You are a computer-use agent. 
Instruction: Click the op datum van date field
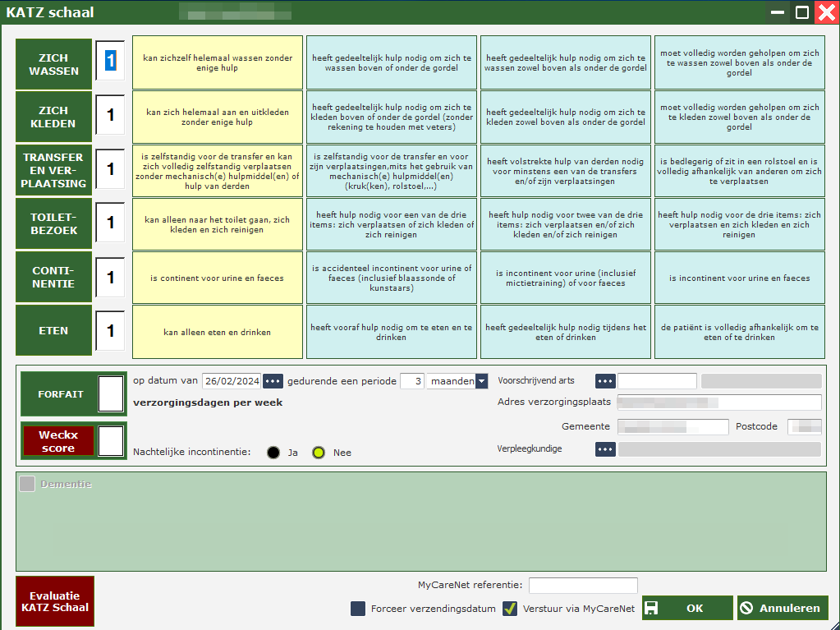coord(232,381)
